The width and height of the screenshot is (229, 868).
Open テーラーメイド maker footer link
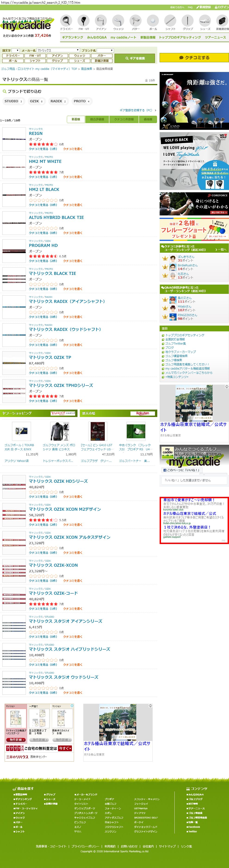(x=82, y=799)
